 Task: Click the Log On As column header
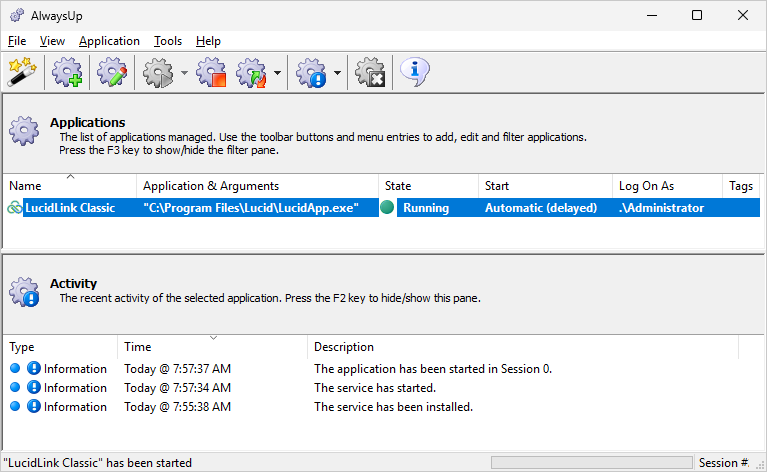coord(667,186)
